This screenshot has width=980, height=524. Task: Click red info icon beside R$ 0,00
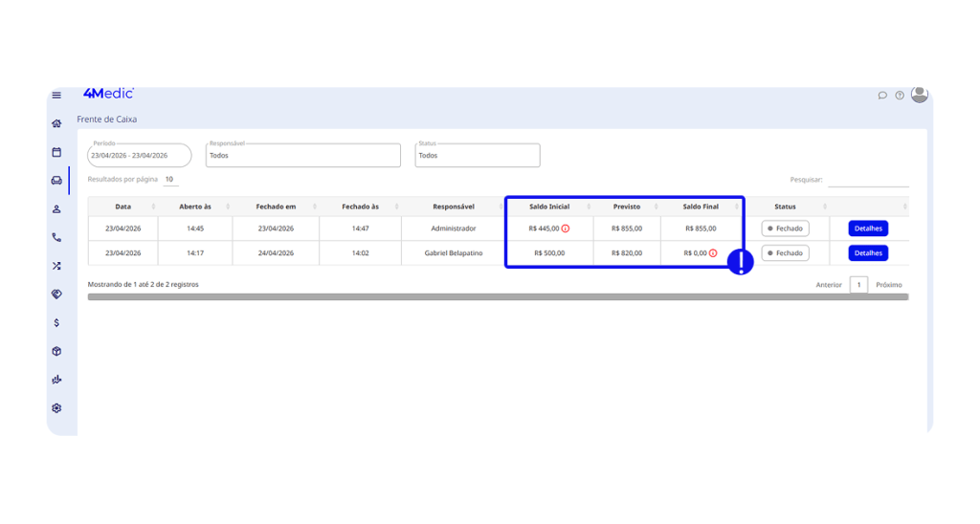pyautogui.click(x=713, y=253)
